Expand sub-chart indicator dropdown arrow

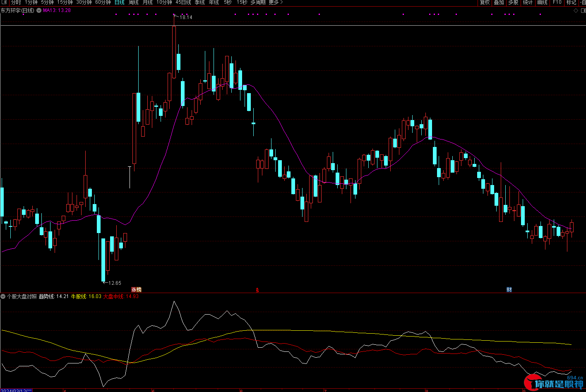tap(3, 296)
